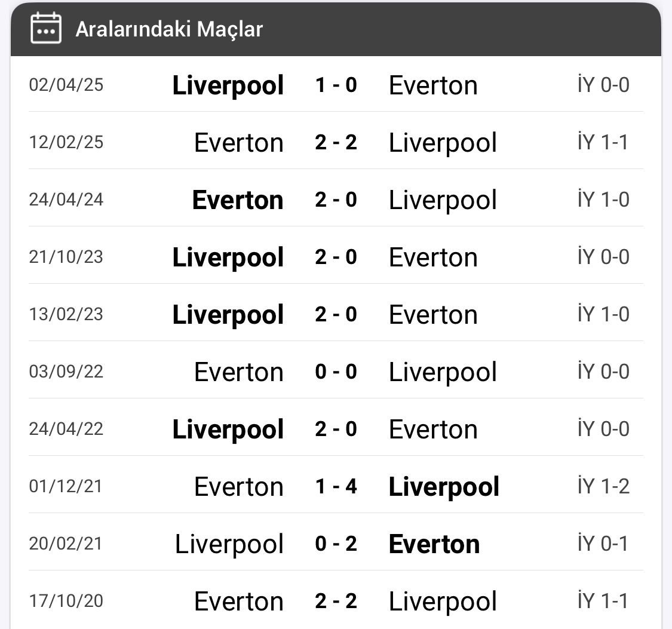Click bold Liverpool name on 01/12/21
This screenshot has height=629, width=672.
point(444,487)
